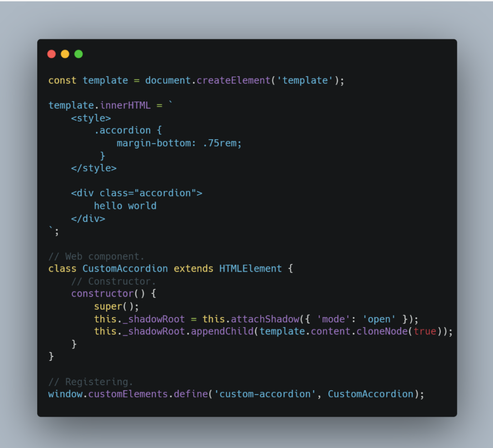Screen dimensions: 493x448
Task: Click the hello world text
Action: pyautogui.click(x=125, y=206)
